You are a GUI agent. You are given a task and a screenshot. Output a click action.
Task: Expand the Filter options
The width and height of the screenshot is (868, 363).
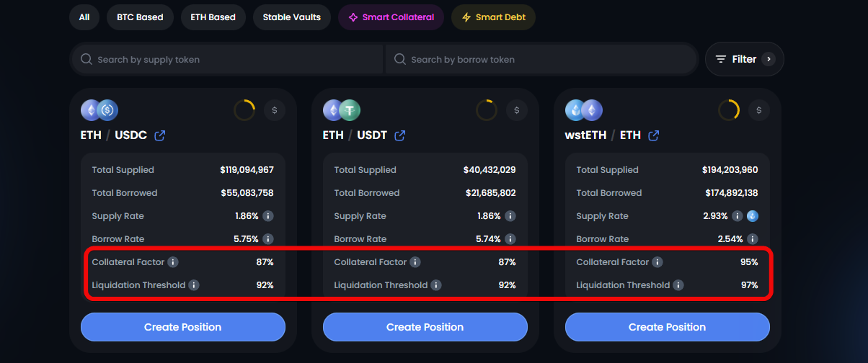[x=744, y=59]
